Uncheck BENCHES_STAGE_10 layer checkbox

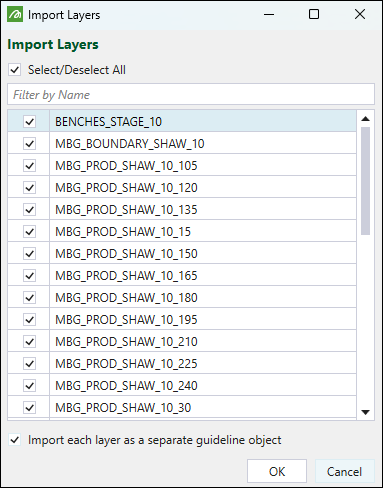click(30, 121)
